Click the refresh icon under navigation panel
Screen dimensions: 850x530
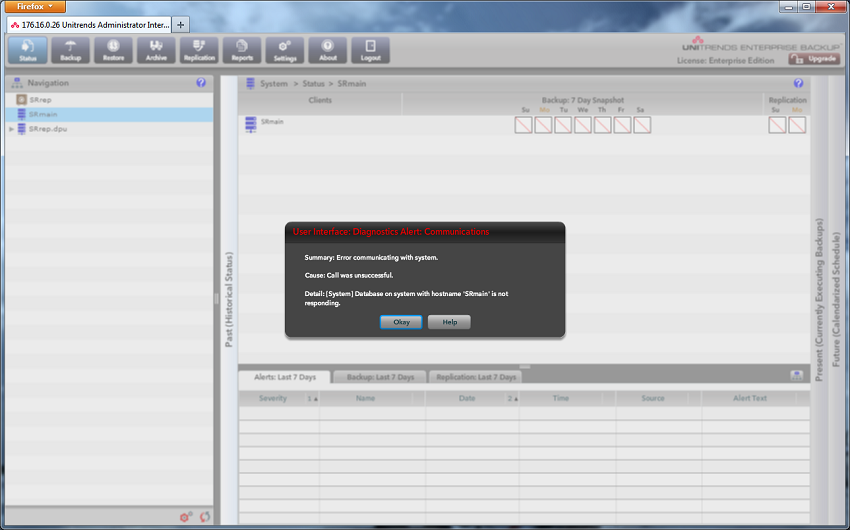tap(205, 517)
